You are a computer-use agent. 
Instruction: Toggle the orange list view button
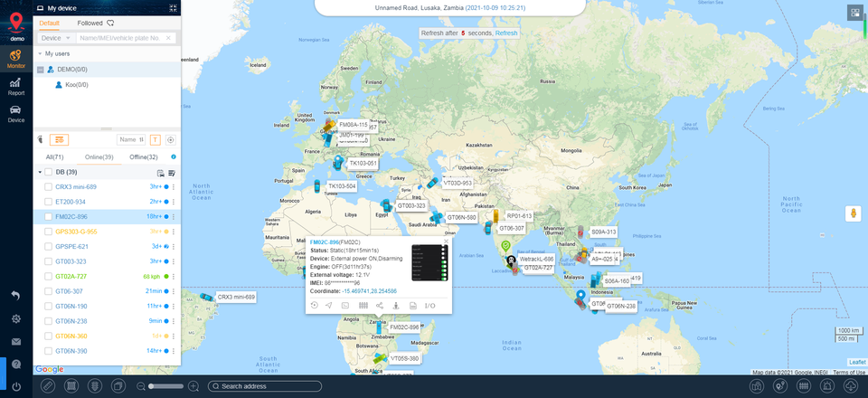point(60,139)
